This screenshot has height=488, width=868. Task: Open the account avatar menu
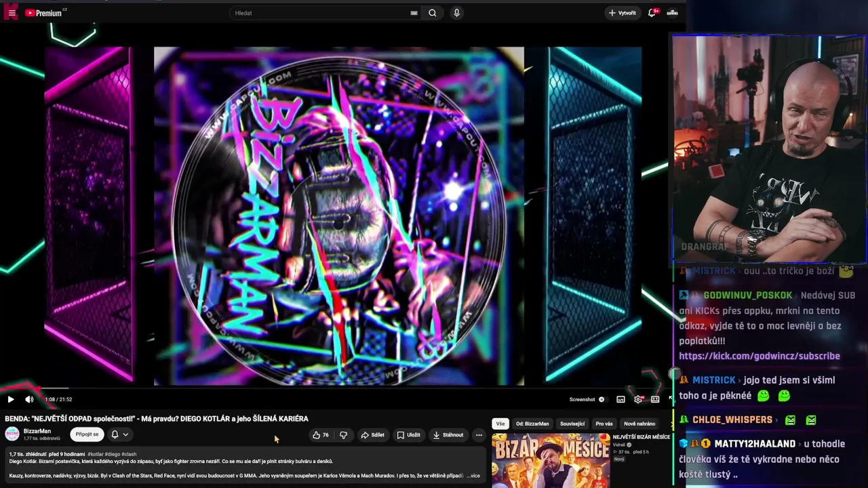point(673,13)
